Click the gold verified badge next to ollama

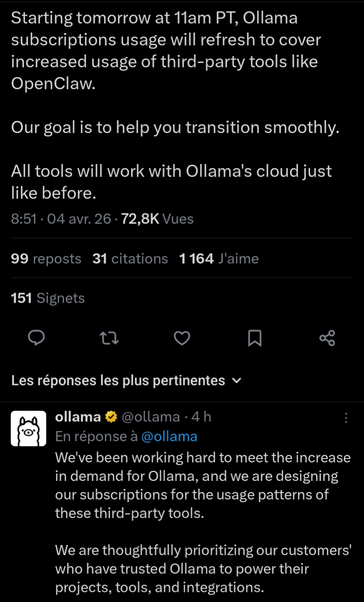(x=111, y=417)
